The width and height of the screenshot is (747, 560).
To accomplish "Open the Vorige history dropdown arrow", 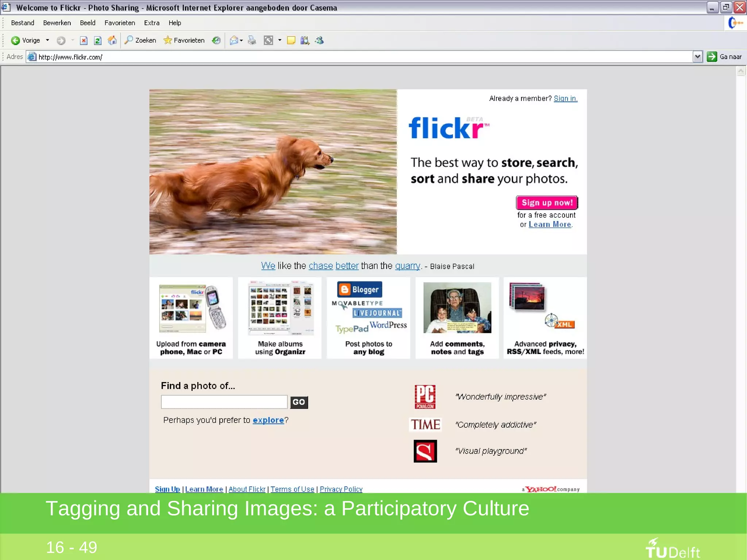I will point(47,40).
